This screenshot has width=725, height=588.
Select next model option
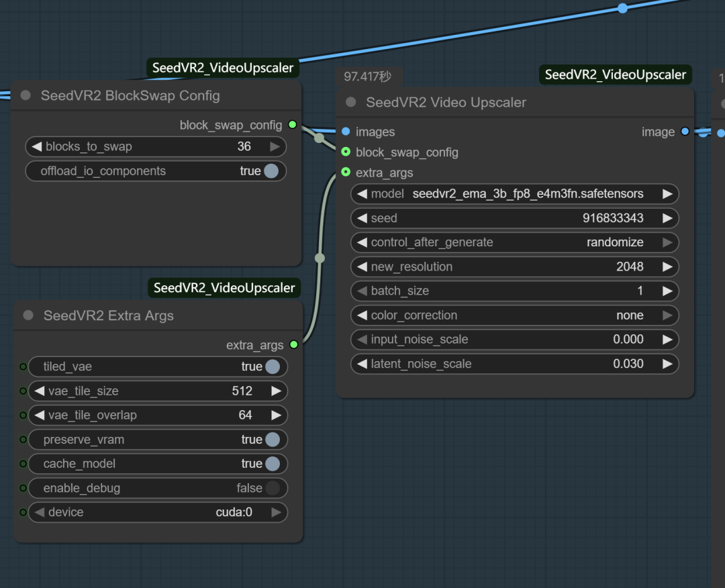667,194
